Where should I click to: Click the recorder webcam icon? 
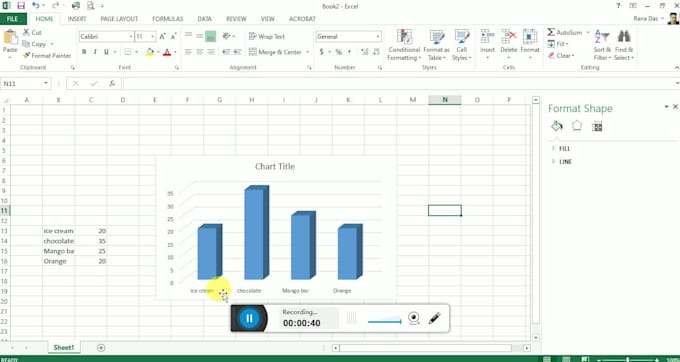click(414, 318)
